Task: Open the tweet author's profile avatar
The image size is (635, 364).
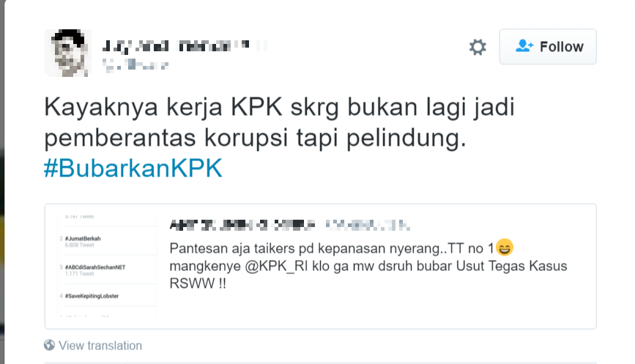Action: tap(67, 53)
